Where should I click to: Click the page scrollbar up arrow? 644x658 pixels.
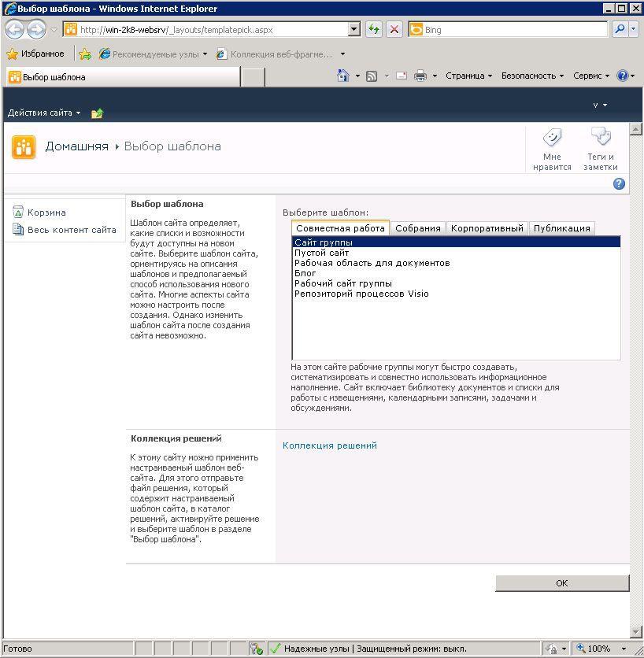click(635, 129)
